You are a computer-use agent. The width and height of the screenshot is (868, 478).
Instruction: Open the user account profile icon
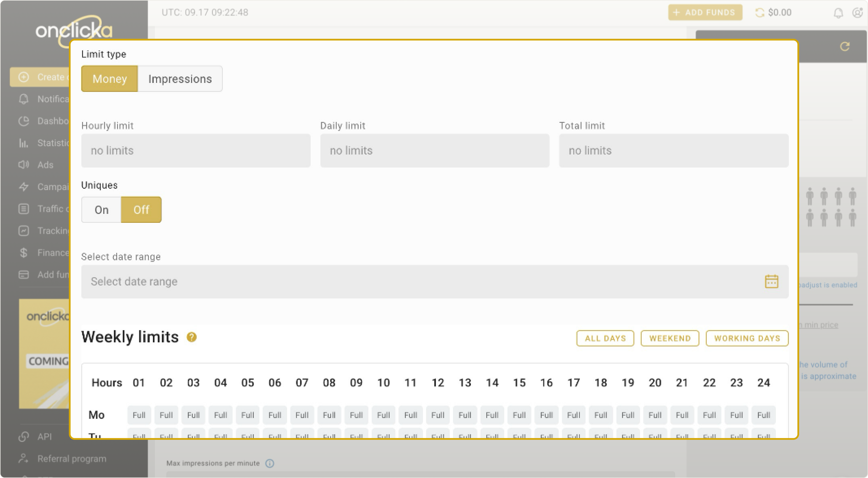point(857,13)
